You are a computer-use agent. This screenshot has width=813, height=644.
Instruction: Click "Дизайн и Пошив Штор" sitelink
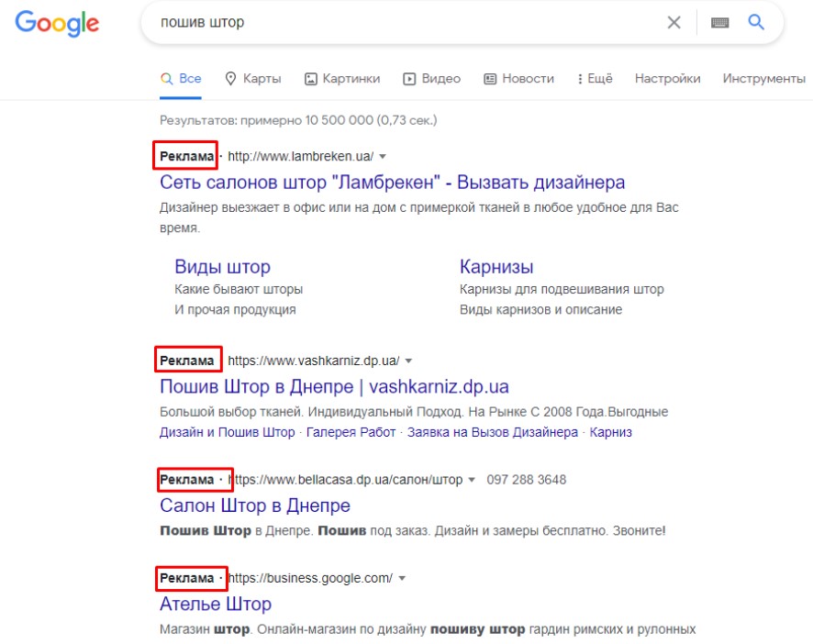[x=227, y=432]
